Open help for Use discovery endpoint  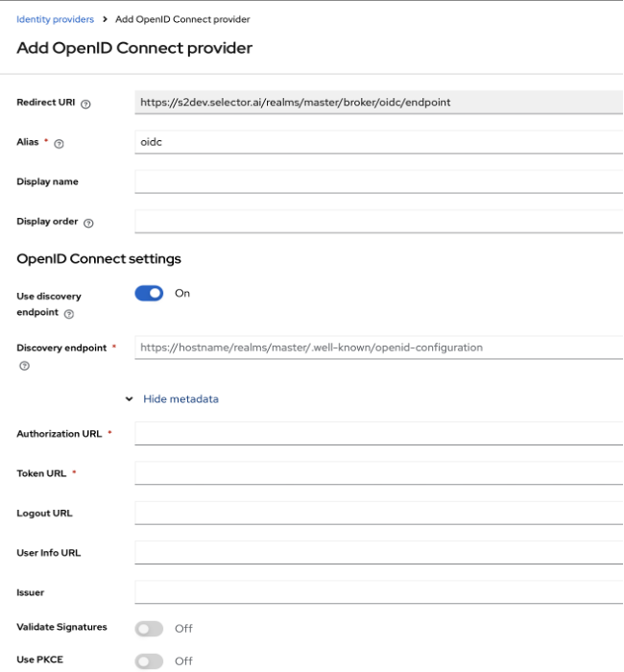69,314
